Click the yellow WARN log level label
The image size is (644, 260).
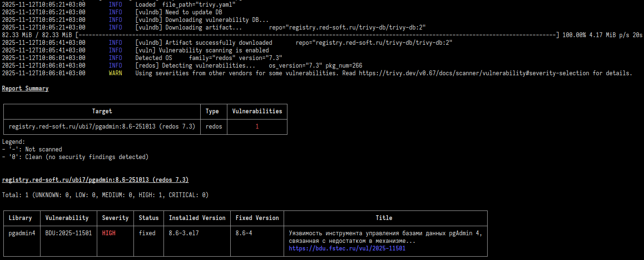115,73
